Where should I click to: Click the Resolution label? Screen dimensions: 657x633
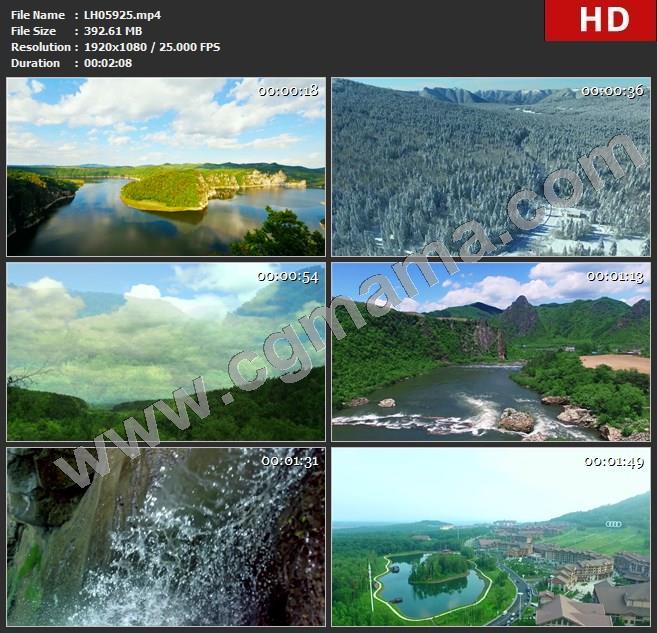[x=39, y=47]
